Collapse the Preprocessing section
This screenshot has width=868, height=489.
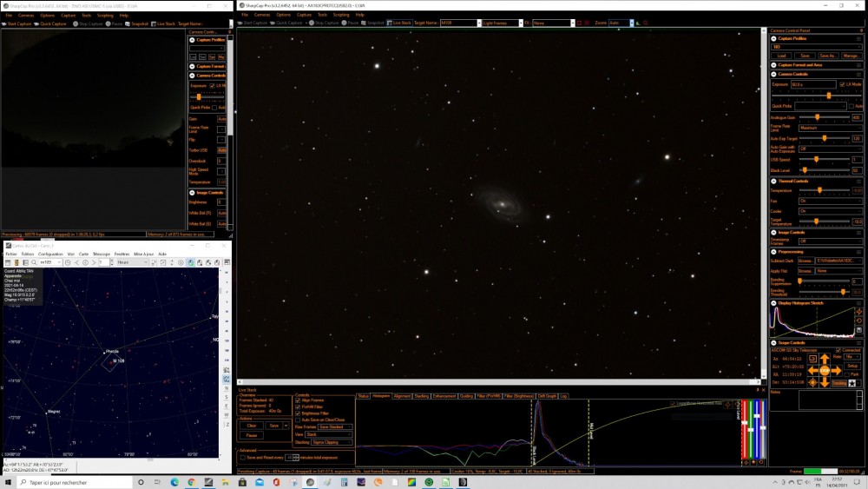pos(774,252)
